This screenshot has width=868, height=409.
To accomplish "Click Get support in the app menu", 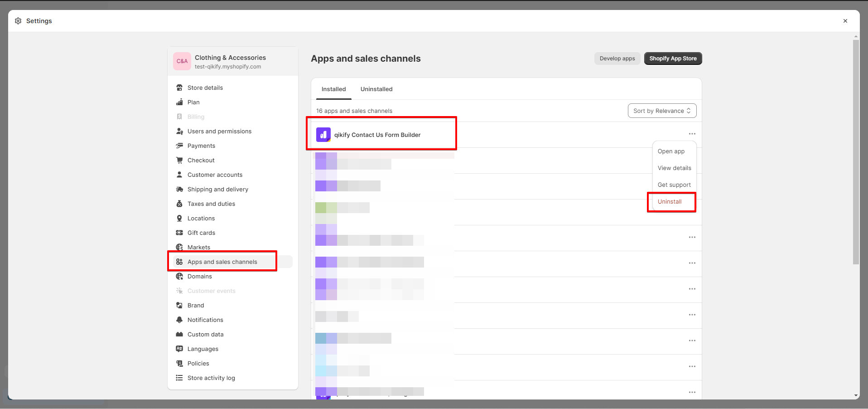I will point(674,185).
